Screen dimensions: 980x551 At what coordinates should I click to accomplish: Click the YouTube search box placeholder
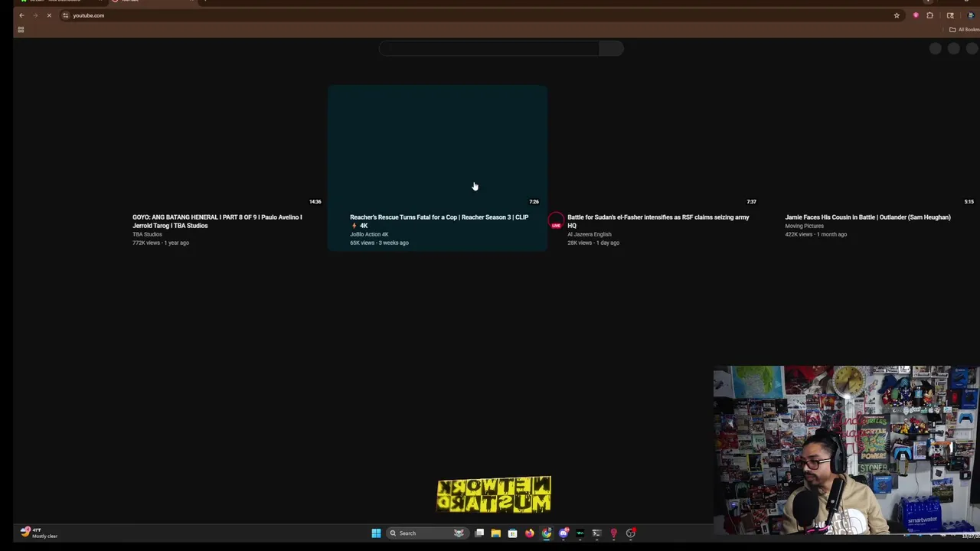click(x=489, y=48)
